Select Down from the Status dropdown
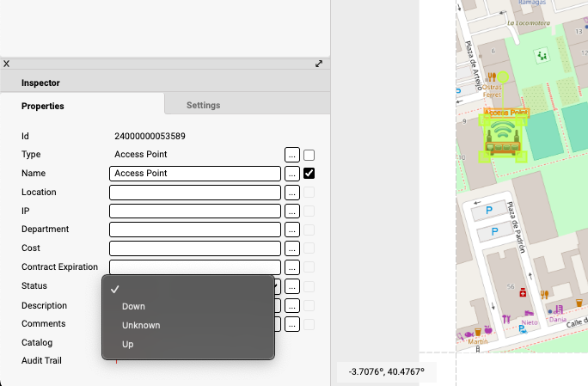Screen dimensions: 588x386 point(133,306)
